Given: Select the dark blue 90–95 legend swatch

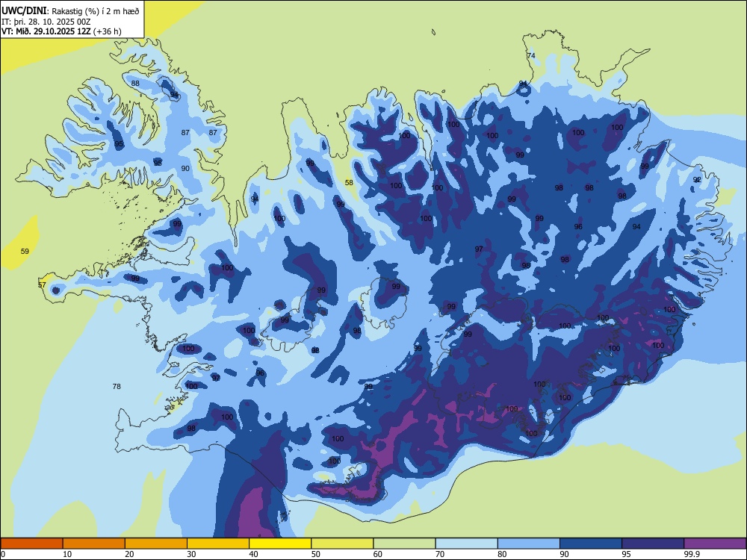Looking at the screenshot, I should click(591, 544).
